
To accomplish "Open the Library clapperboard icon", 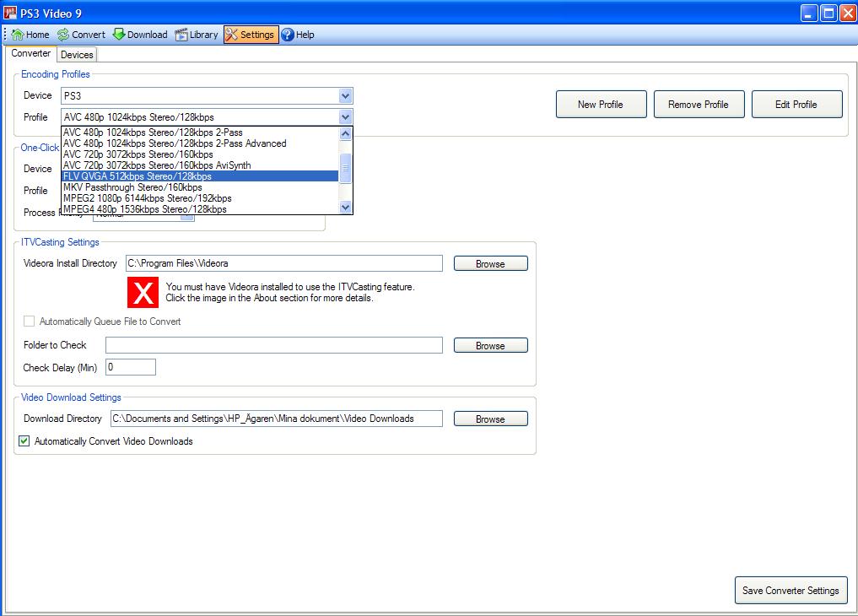I will pos(181,35).
